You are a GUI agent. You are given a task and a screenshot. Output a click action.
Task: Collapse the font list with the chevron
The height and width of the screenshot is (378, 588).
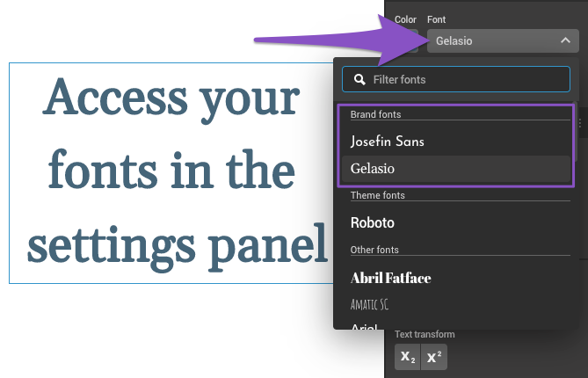pos(565,40)
